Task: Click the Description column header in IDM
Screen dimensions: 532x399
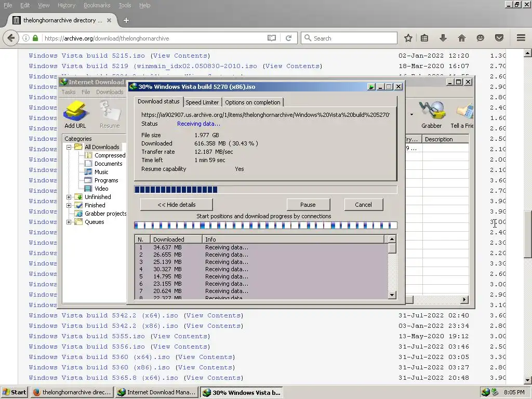Action: (x=445, y=139)
